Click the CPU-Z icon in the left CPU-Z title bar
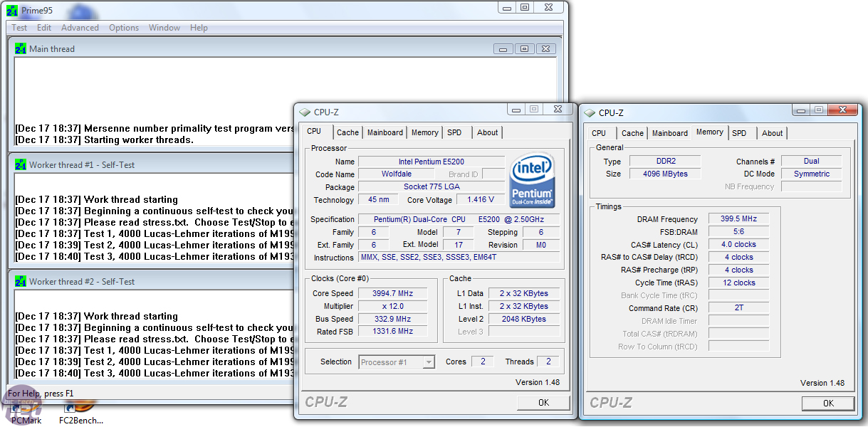The width and height of the screenshot is (868, 427). (x=305, y=112)
